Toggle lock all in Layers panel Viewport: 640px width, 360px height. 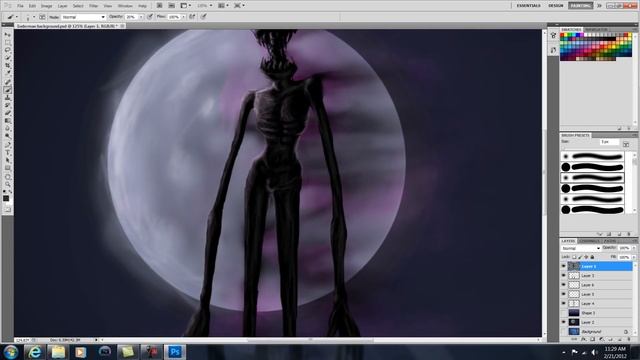tap(592, 257)
